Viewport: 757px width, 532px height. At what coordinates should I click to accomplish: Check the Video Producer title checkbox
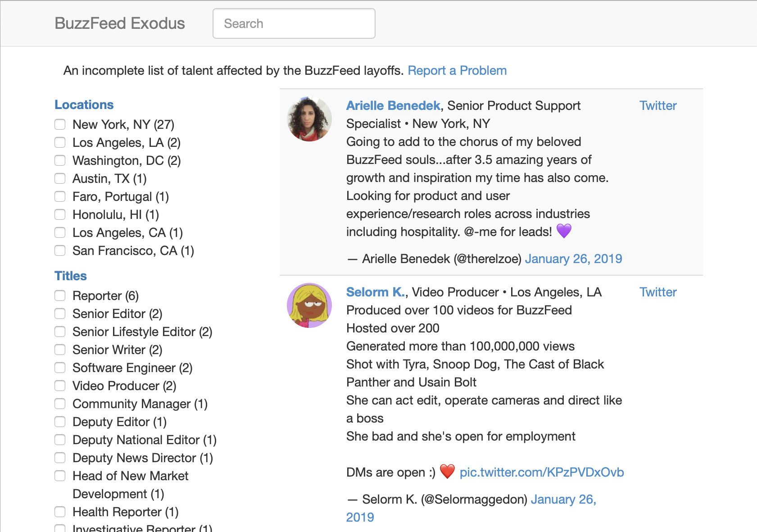tap(60, 386)
